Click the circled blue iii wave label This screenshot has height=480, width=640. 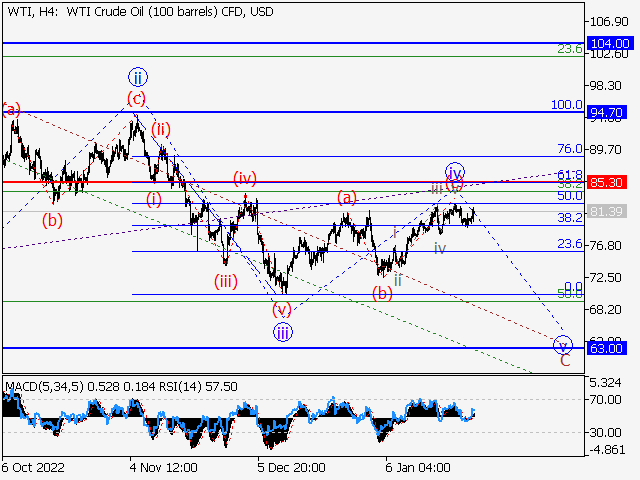click(283, 332)
